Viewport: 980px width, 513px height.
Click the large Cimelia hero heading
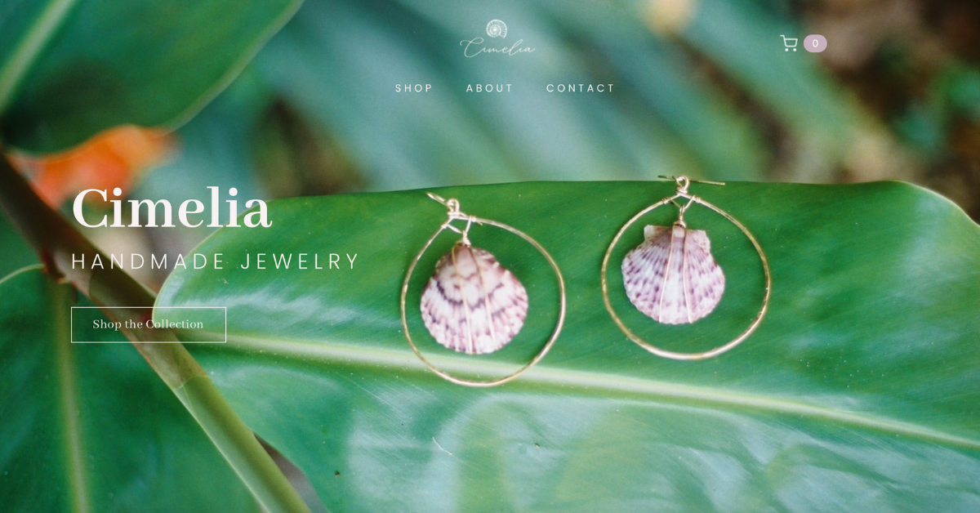pos(171,209)
